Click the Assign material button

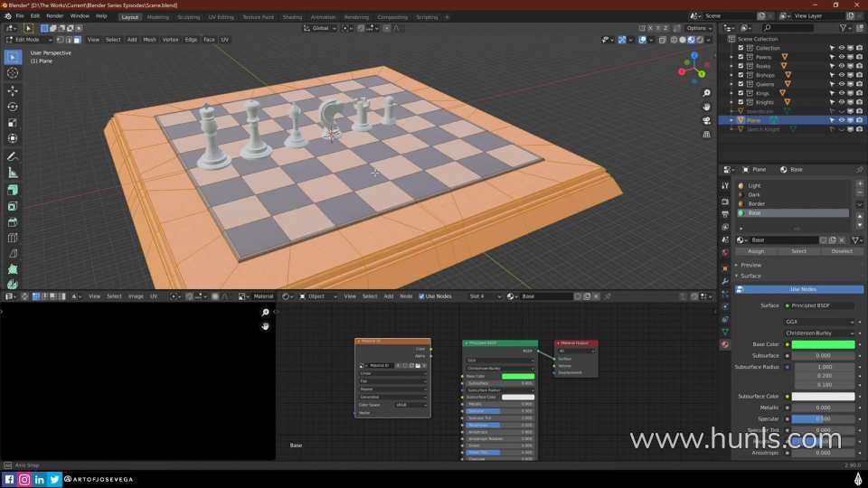coord(756,251)
